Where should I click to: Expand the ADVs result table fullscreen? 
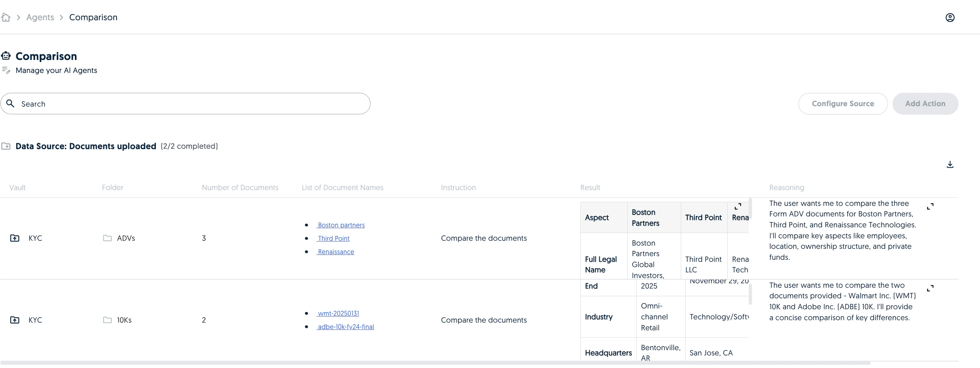[x=738, y=206]
